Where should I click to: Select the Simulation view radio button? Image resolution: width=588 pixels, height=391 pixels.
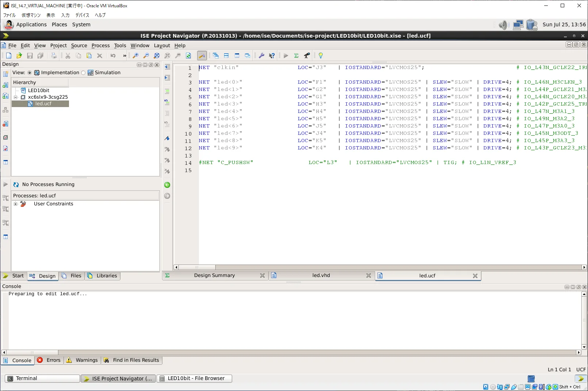pos(83,73)
